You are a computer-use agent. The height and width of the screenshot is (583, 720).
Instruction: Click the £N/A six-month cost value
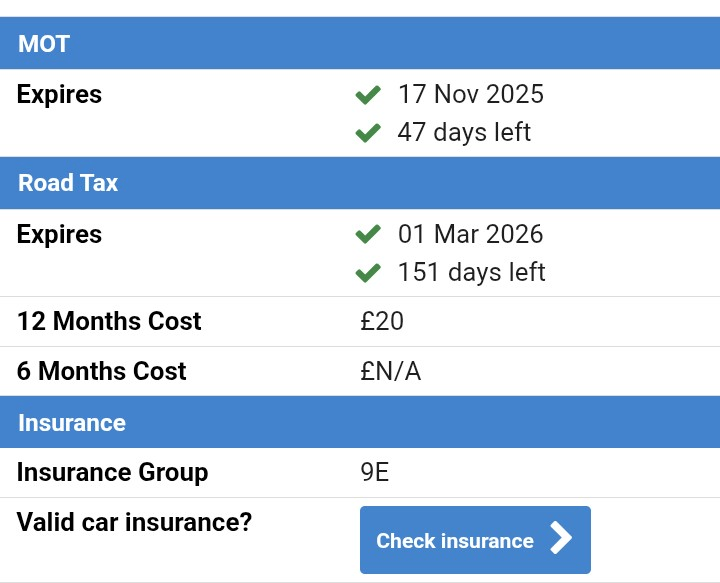[391, 372]
